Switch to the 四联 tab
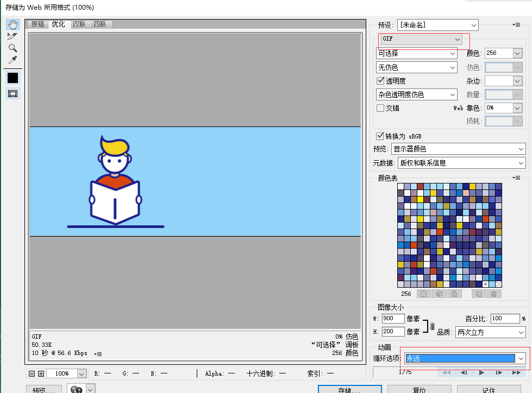Image resolution: width=532 pixels, height=393 pixels. [x=100, y=24]
